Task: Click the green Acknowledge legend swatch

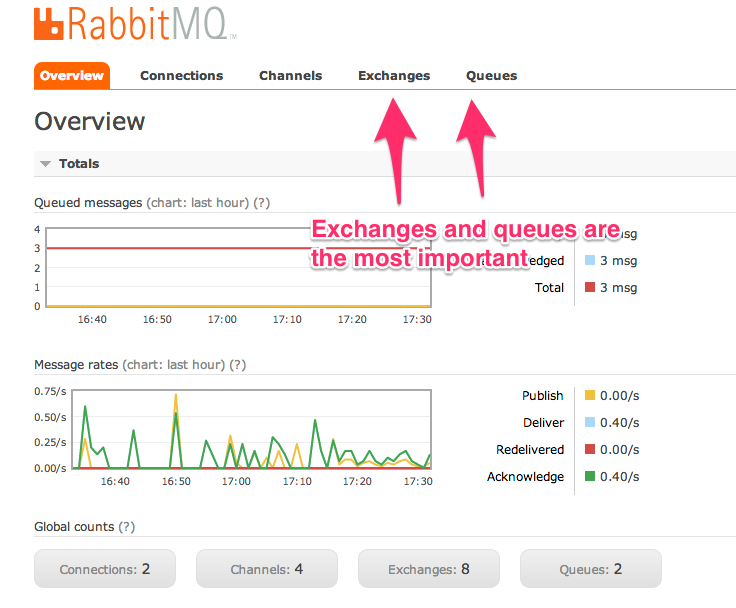Action: [x=590, y=476]
